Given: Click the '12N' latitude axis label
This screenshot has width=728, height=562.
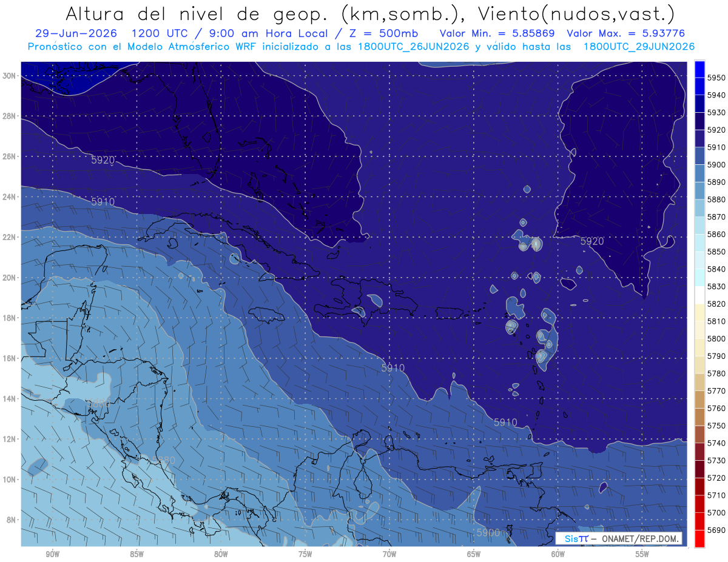Looking at the screenshot, I should coord(10,439).
